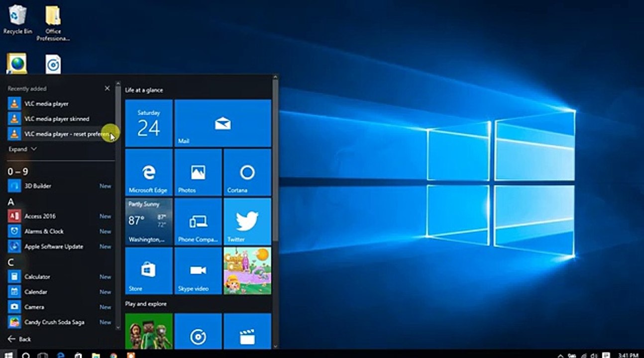Viewport: 644px width, 358px height.
Task: Open the Movies & TV tile
Action: pos(247,331)
